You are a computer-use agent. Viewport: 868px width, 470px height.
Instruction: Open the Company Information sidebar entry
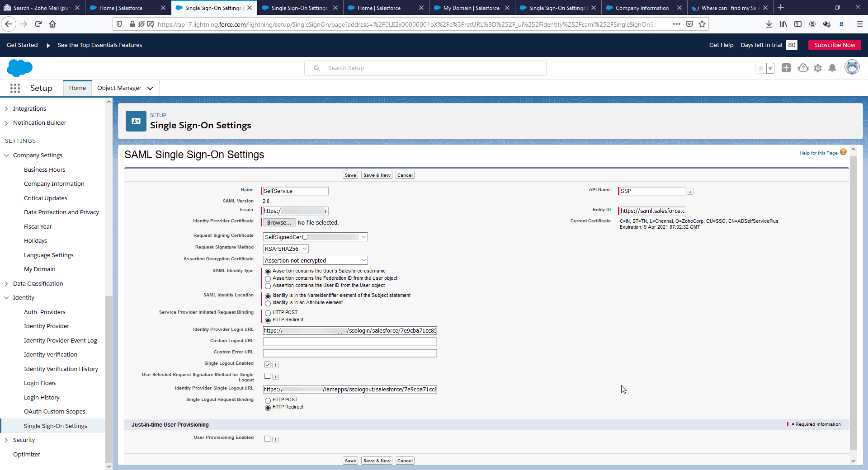point(54,183)
